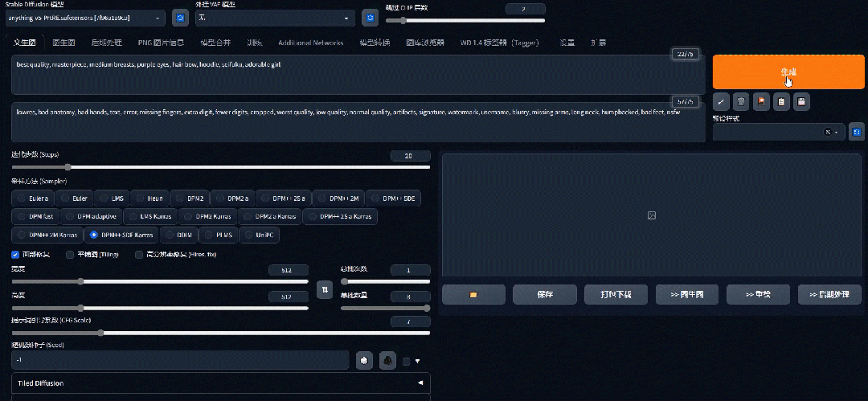Select the DPM2 Karras sampler
Image resolution: width=868 pixels, height=401 pixels.
click(209, 216)
